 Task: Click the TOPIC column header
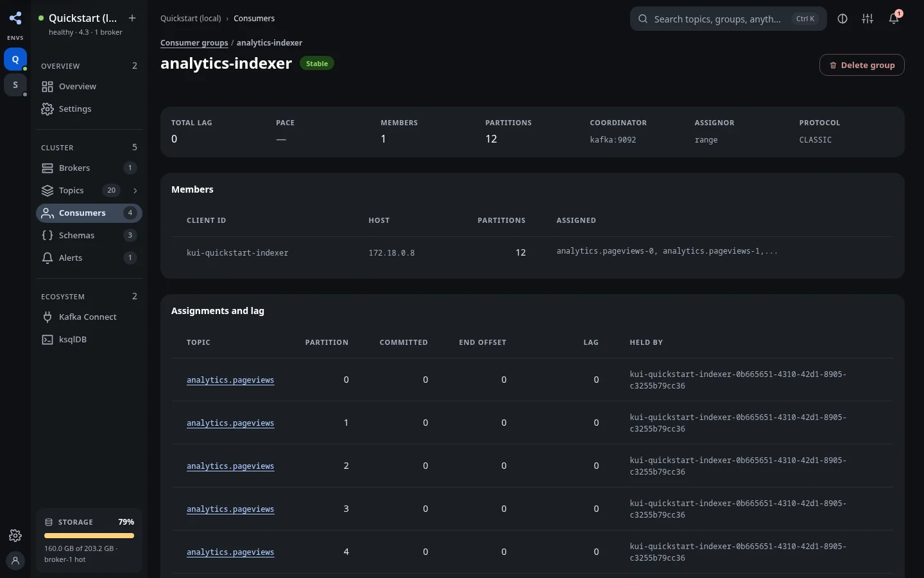tap(198, 342)
